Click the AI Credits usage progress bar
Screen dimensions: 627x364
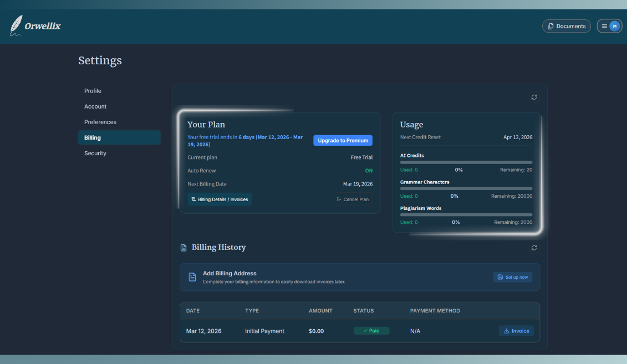click(x=466, y=162)
